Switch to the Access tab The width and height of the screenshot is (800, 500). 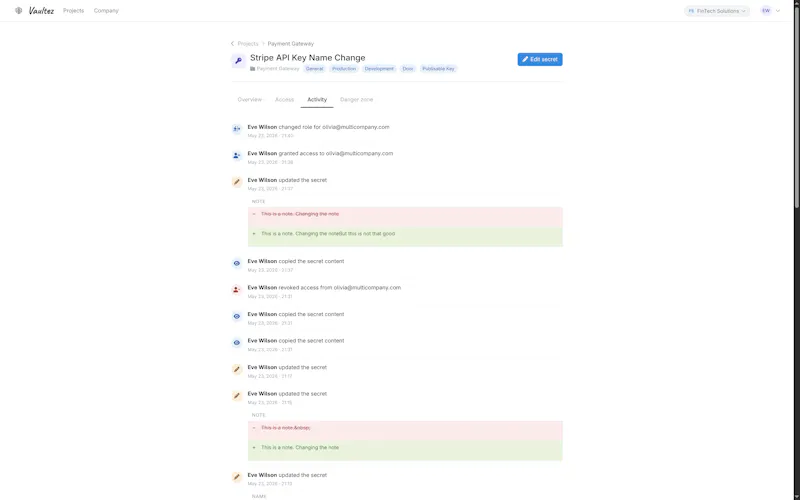point(284,99)
